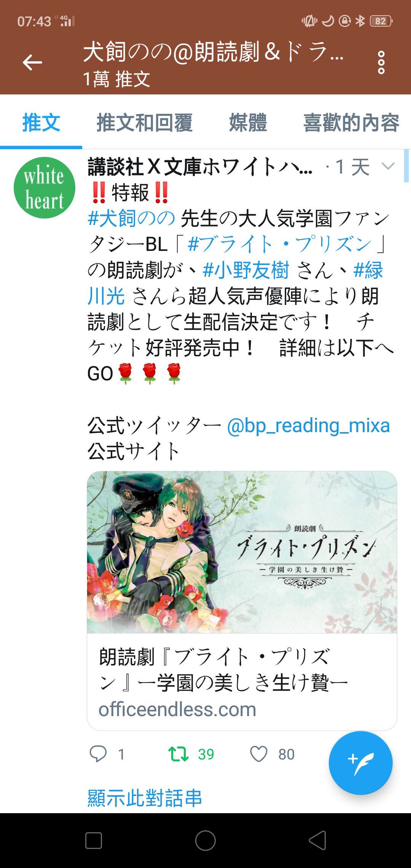Expand tweet options chevron arrow
The width and height of the screenshot is (411, 868).
(388, 166)
